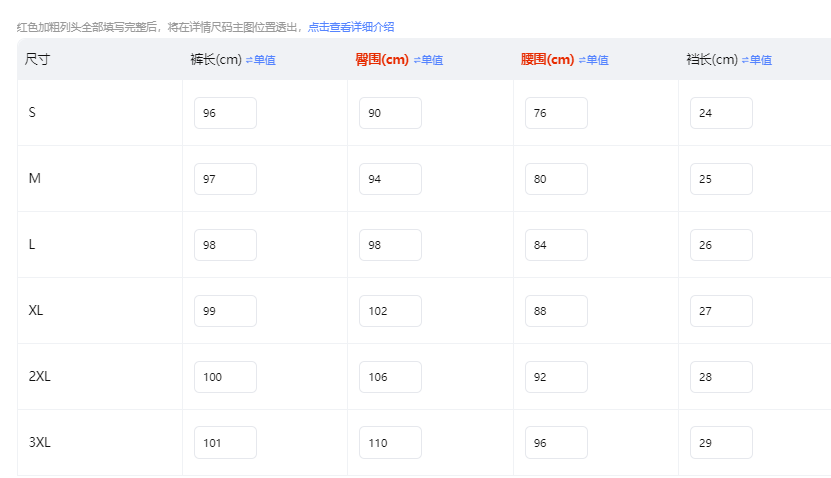
Task: Toggle 单值 switch for 裤长(cm) column
Action: [261, 60]
